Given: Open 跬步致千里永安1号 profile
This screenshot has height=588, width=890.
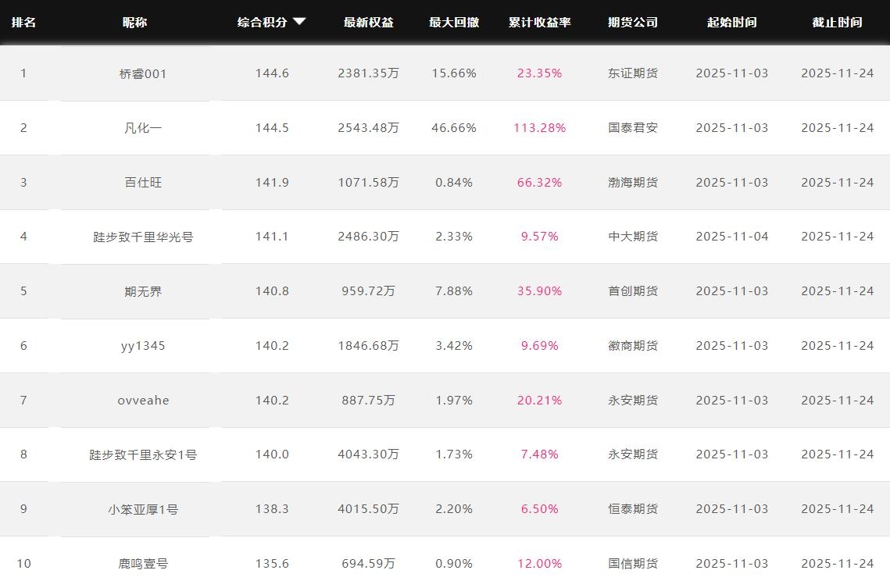Looking at the screenshot, I should point(143,454).
